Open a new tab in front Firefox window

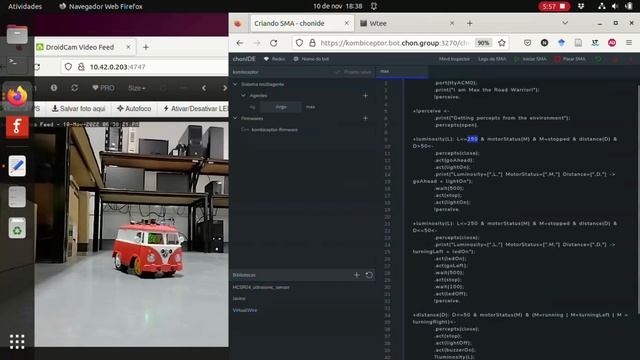[x=470, y=24]
